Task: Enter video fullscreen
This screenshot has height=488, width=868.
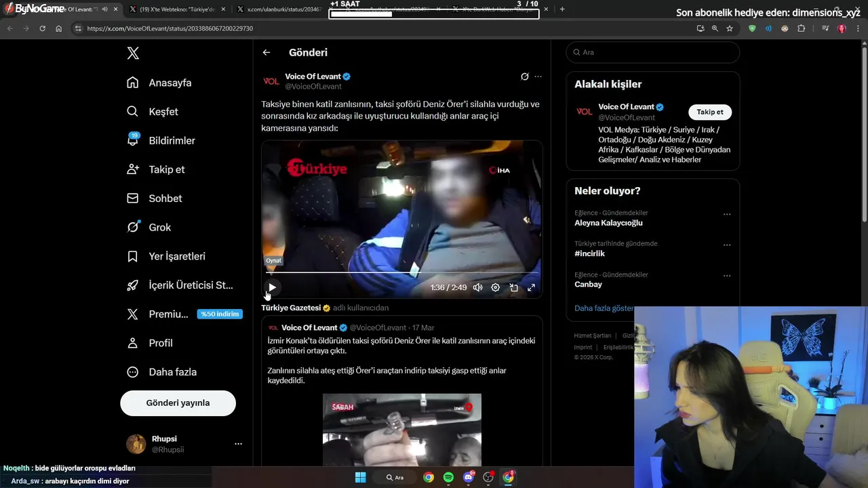Action: (531, 287)
